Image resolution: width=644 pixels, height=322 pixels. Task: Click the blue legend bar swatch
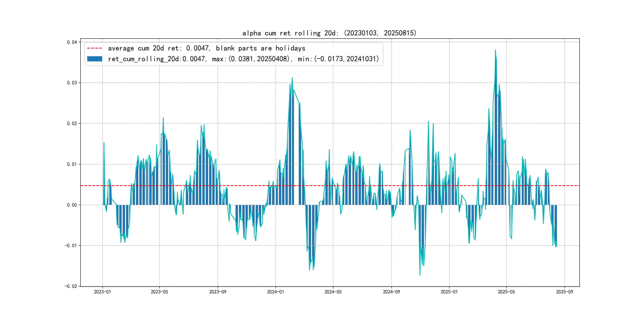[x=94, y=59]
